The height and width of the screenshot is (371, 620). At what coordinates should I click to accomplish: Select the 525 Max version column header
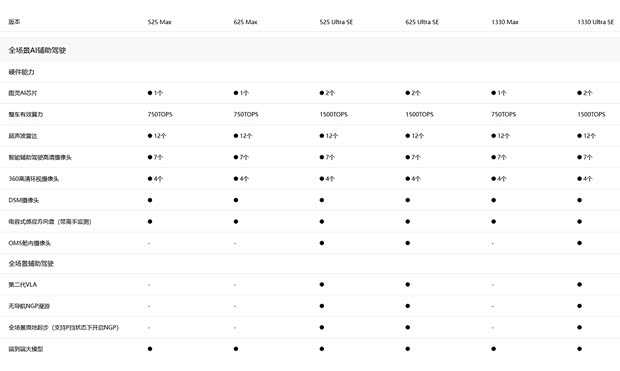point(159,22)
